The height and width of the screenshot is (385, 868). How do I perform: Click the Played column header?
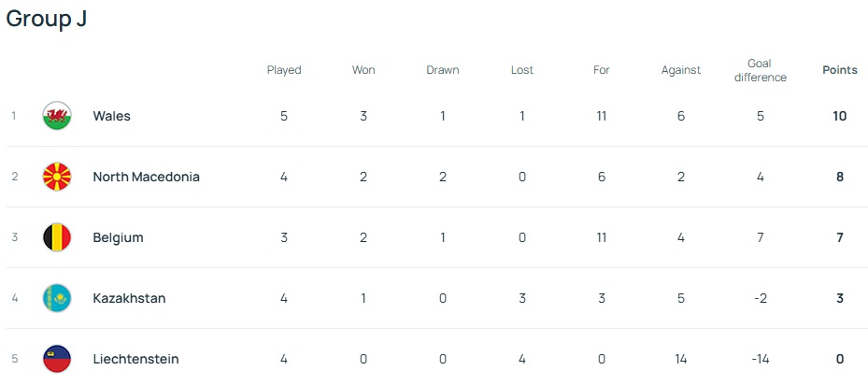click(x=284, y=70)
